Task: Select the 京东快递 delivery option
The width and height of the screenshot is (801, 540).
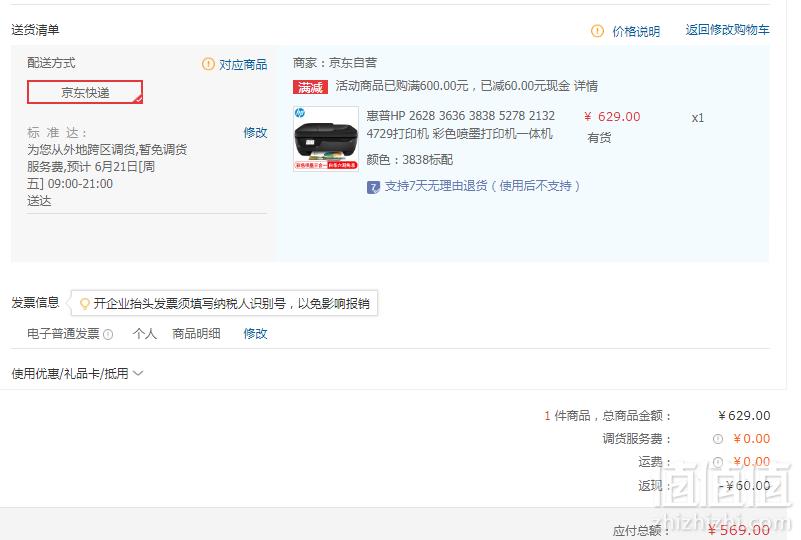Action: 85,92
